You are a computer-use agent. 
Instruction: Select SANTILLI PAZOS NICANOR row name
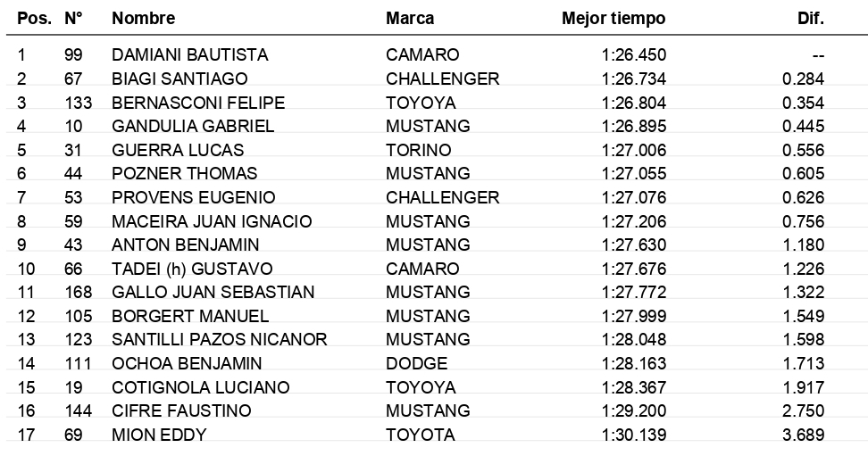tap(220, 340)
